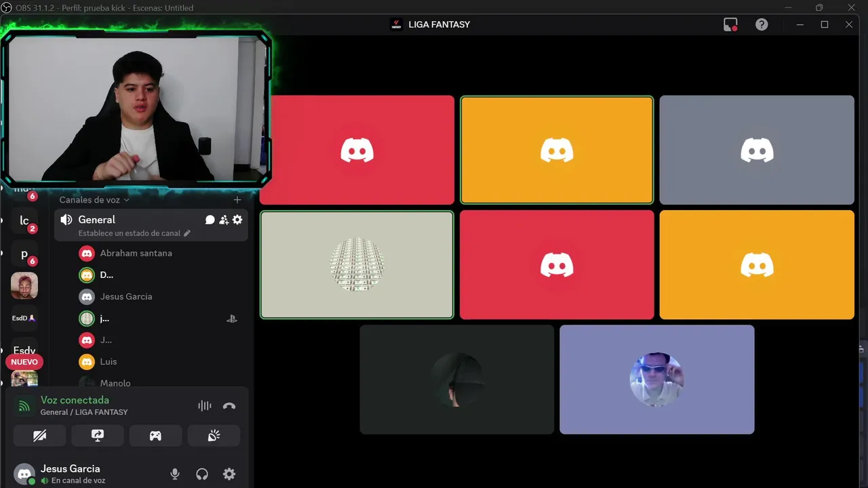Open noise suppression waveform icon
Screen dimensions: 868x488
point(204,406)
